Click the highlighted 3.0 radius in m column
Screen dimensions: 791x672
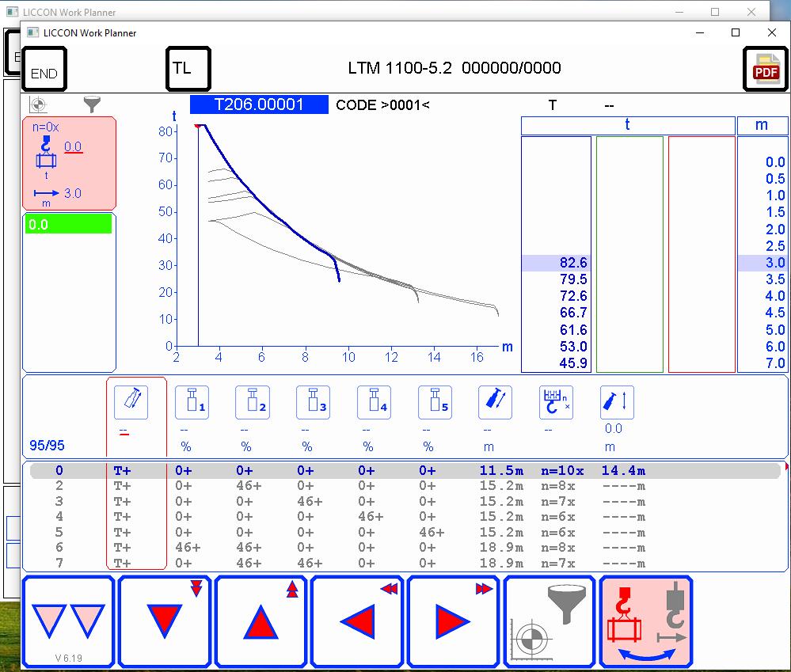775,263
